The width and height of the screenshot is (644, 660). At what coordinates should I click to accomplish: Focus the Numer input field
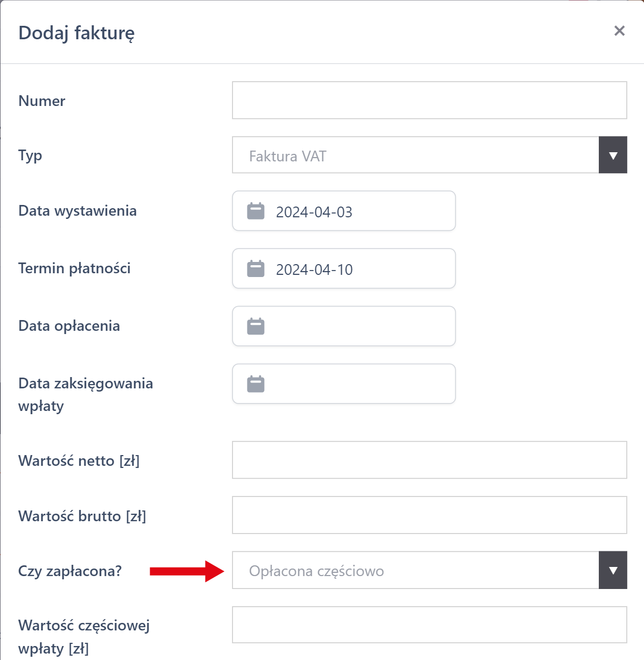[x=429, y=101]
